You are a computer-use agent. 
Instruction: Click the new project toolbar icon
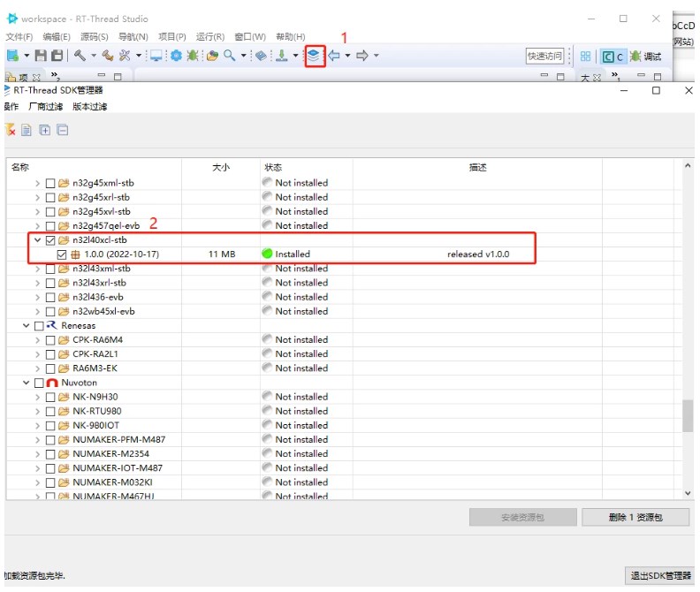[13, 56]
